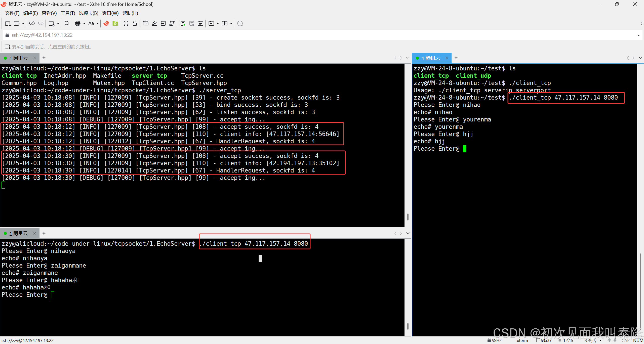Click the disconnect session icon
Image resolution: width=644 pixels, height=344 pixels.
click(32, 23)
